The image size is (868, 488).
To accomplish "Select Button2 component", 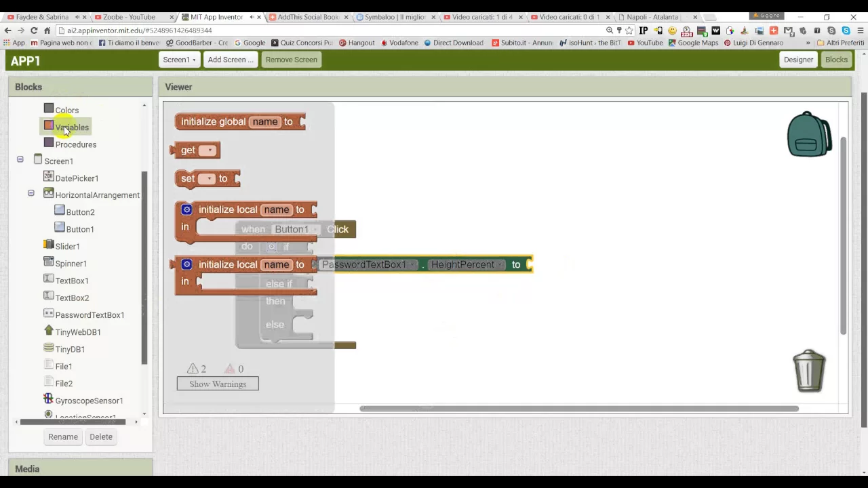I will coord(80,212).
